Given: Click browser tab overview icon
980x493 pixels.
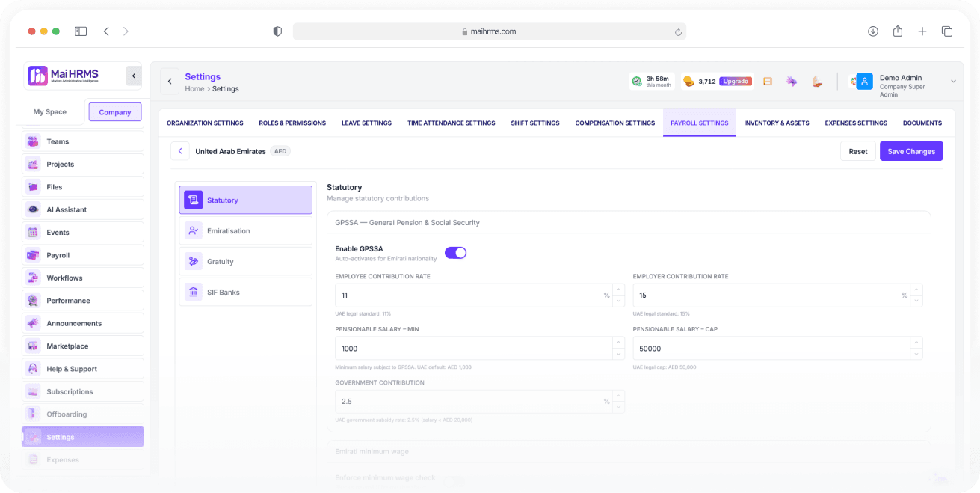Looking at the screenshot, I should pos(947,31).
